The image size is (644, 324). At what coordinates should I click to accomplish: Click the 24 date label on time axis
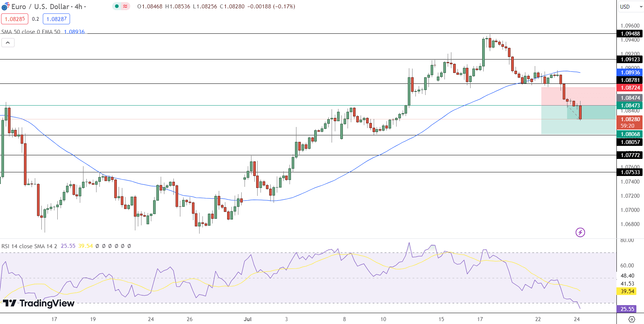tap(577, 319)
